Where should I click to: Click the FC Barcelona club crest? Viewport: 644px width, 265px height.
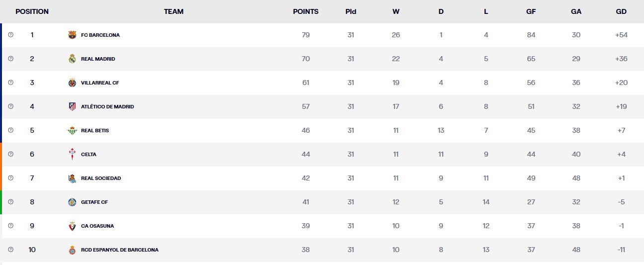click(72, 35)
